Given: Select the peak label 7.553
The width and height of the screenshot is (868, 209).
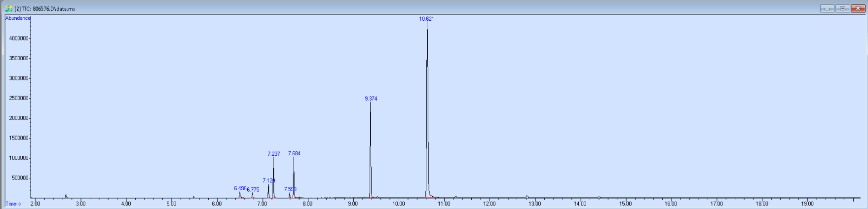Looking at the screenshot, I should pos(290,189).
